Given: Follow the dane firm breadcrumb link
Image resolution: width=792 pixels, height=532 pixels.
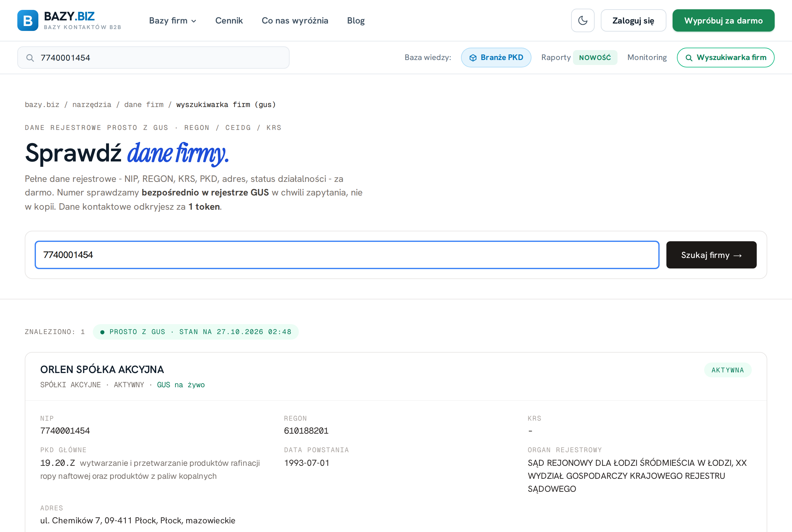Looking at the screenshot, I should point(144,105).
